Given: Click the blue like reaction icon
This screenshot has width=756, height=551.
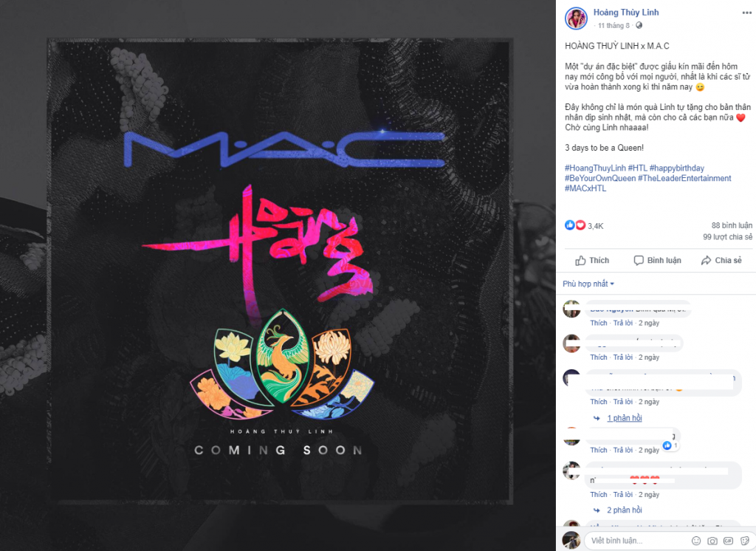Looking at the screenshot, I should (570, 225).
